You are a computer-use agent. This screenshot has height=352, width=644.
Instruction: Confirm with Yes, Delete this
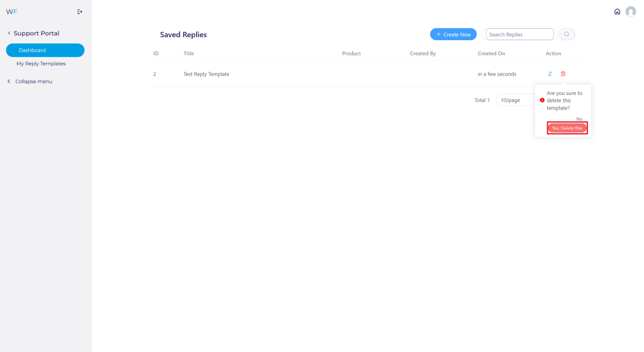(567, 128)
